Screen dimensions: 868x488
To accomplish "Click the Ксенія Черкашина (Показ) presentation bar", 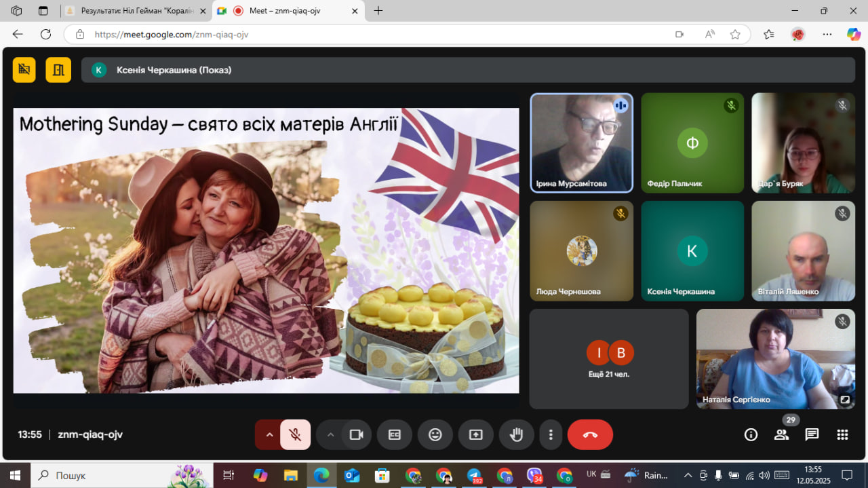I will coord(468,70).
